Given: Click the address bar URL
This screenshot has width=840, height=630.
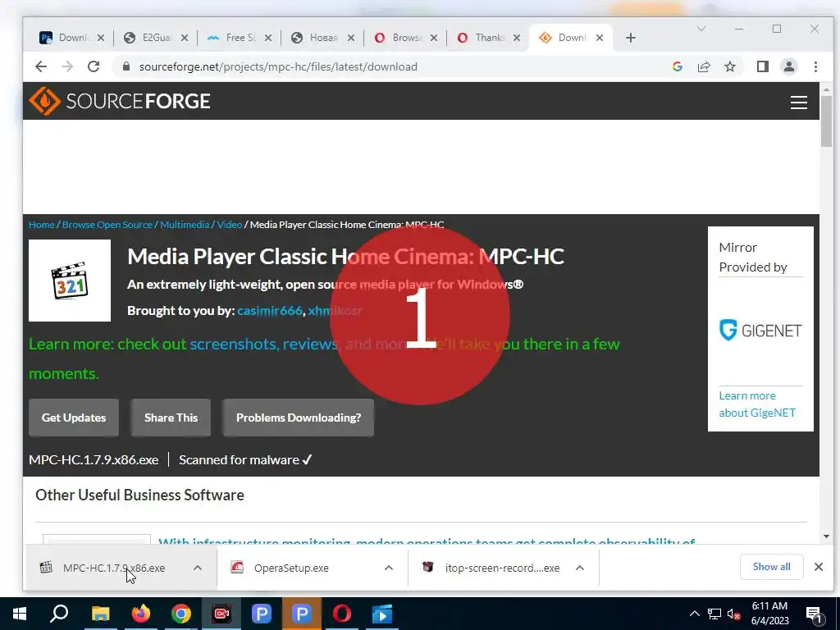Looking at the screenshot, I should (278, 66).
